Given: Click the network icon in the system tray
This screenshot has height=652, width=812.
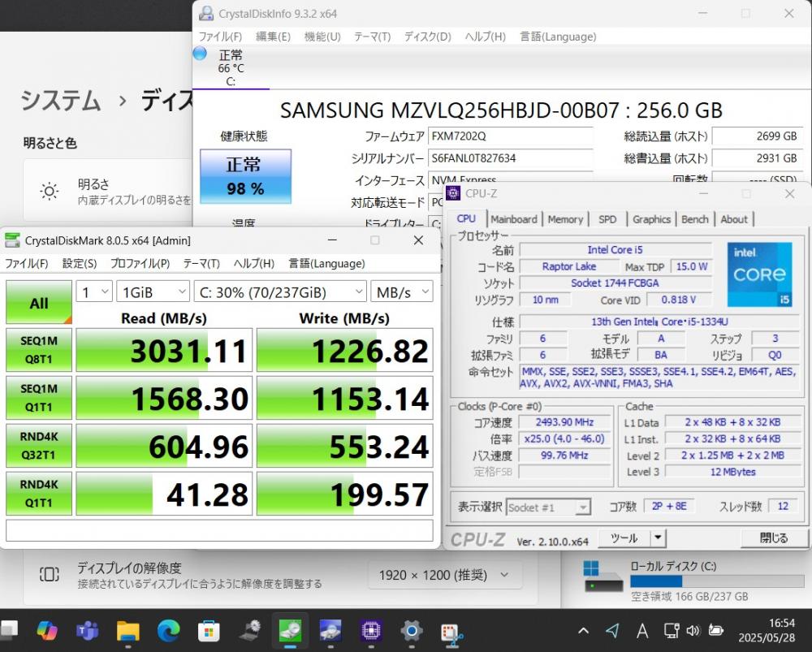Looking at the screenshot, I should pyautogui.click(x=672, y=631).
